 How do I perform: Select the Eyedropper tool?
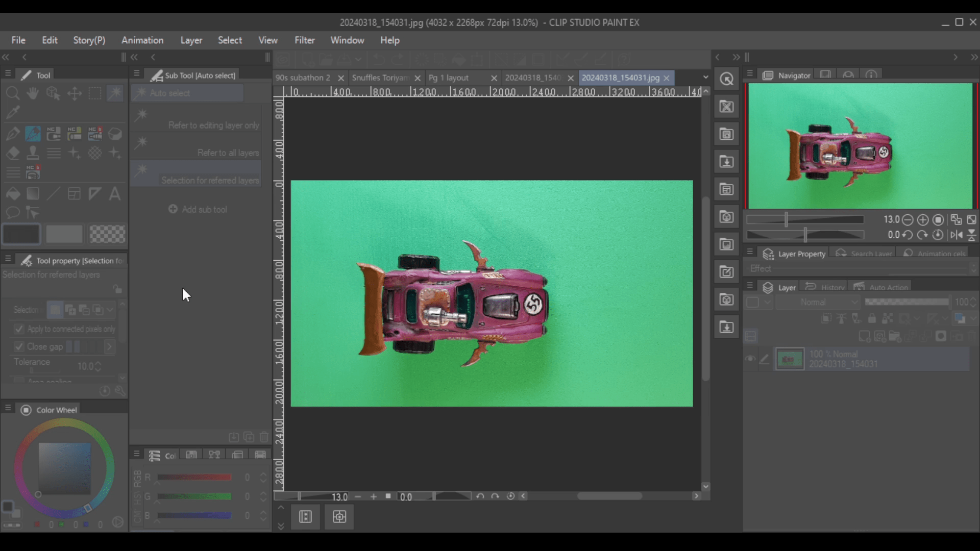[x=13, y=112]
